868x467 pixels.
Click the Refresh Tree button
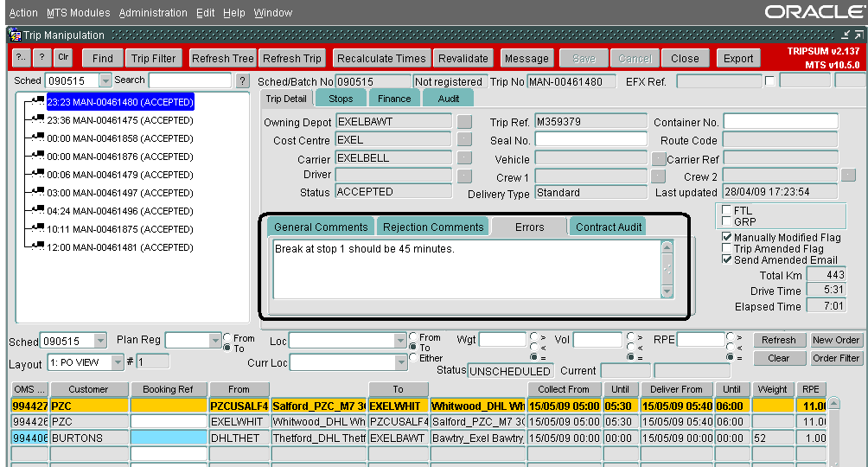point(222,58)
